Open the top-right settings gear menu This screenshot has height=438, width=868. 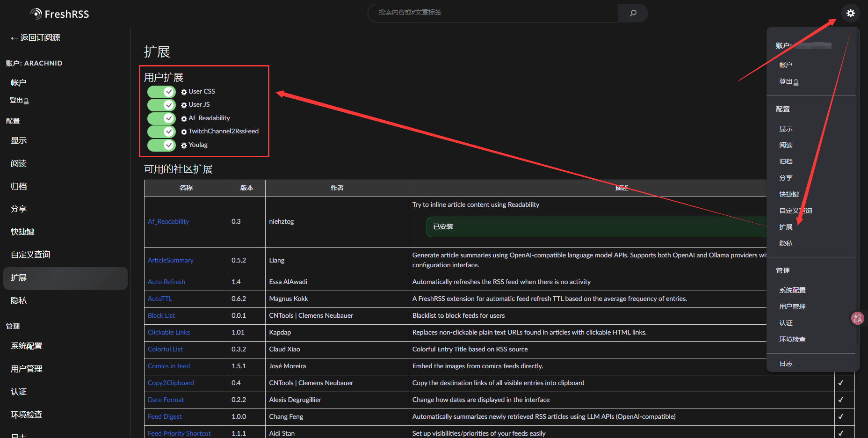(x=850, y=13)
